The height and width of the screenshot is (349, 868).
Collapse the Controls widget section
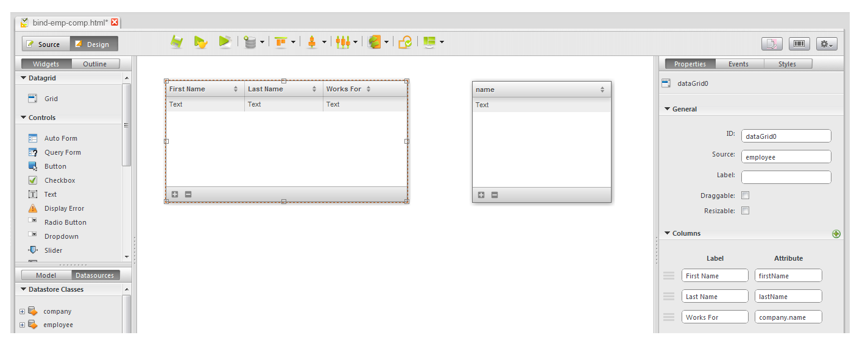pos(24,118)
